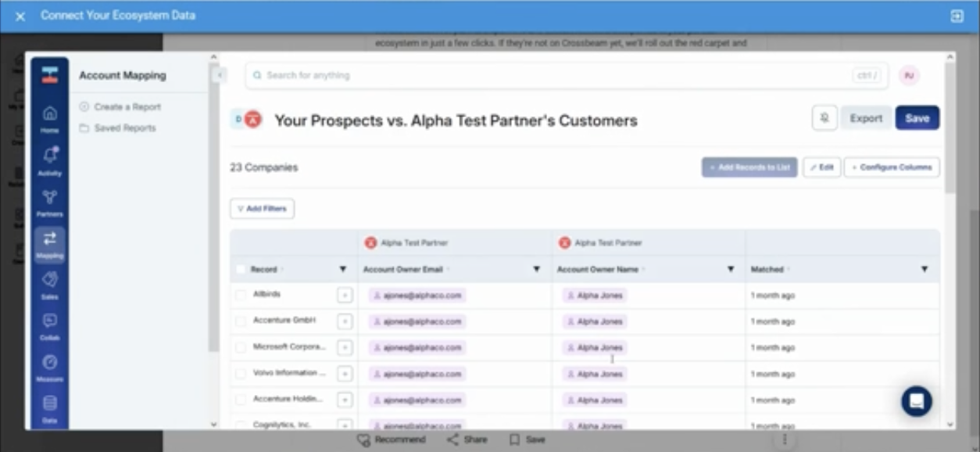
Task: Open Measure in the left sidebar
Action: 49,367
